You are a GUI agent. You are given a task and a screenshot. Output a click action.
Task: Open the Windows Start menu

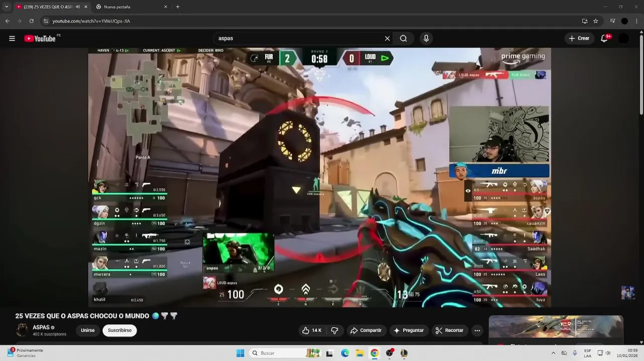pyautogui.click(x=240, y=353)
